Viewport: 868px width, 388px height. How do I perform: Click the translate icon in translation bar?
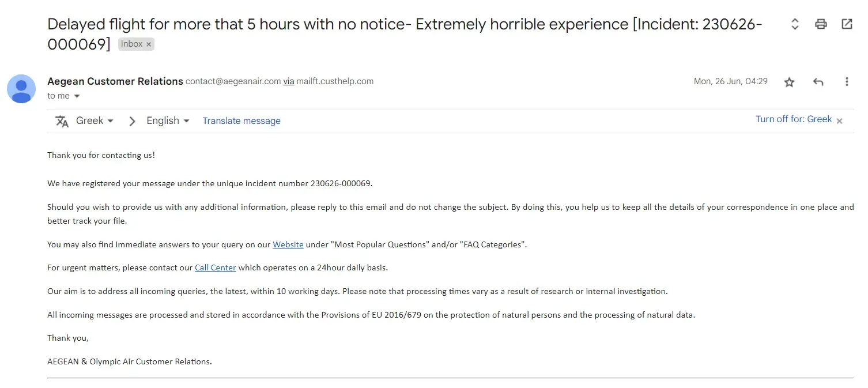click(62, 121)
